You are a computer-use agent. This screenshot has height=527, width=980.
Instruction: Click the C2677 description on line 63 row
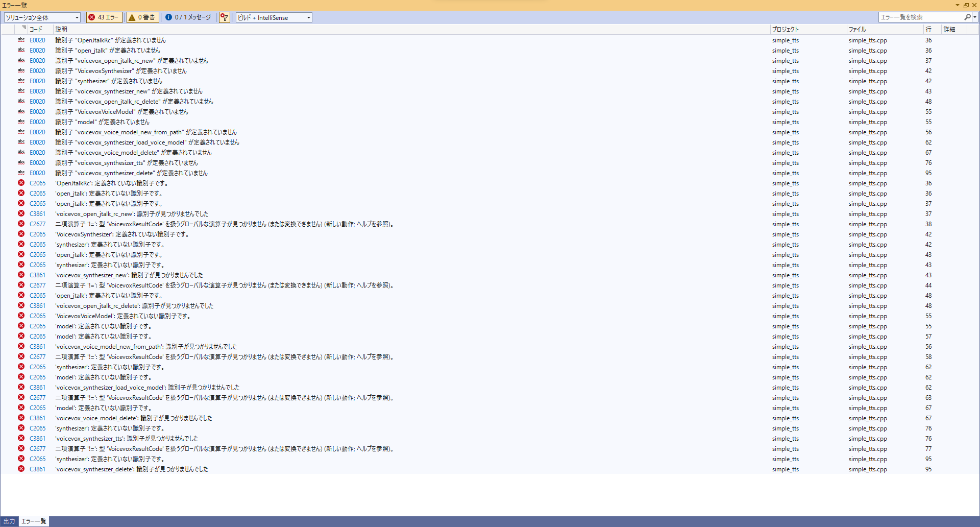(x=225, y=397)
